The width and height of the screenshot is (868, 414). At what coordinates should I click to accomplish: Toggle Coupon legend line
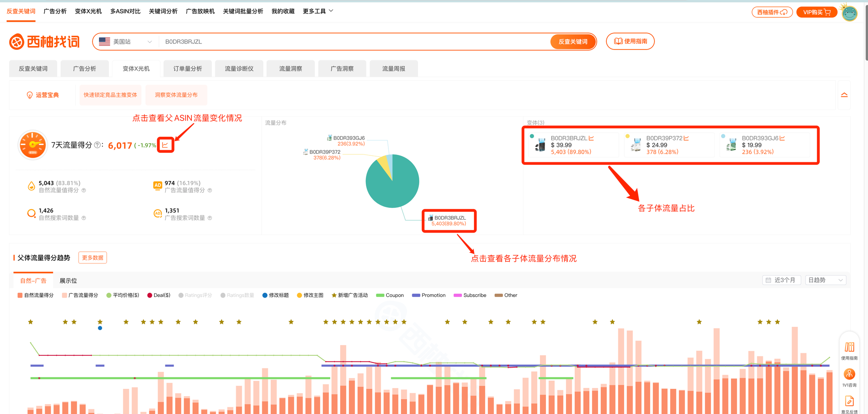[x=390, y=296]
